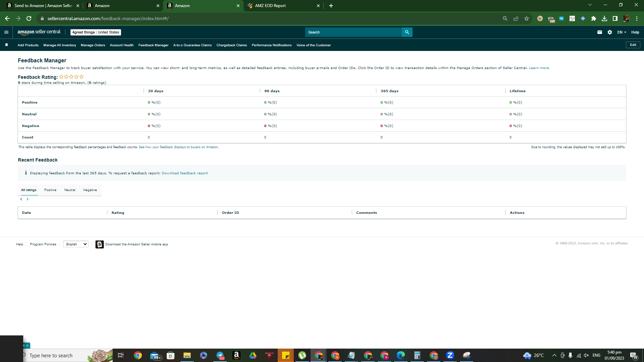This screenshot has height=362, width=644.
Task: Open the Seller Central hamburger menu
Action: [x=6, y=32]
